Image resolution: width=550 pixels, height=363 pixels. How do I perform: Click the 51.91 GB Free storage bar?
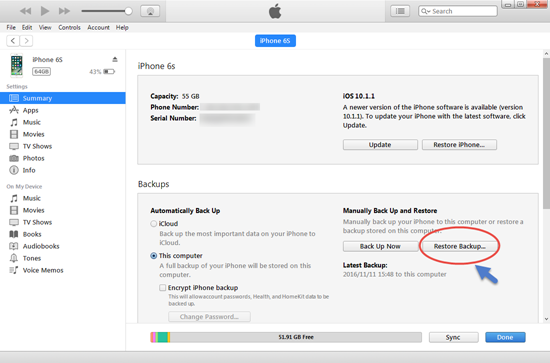[x=286, y=337]
